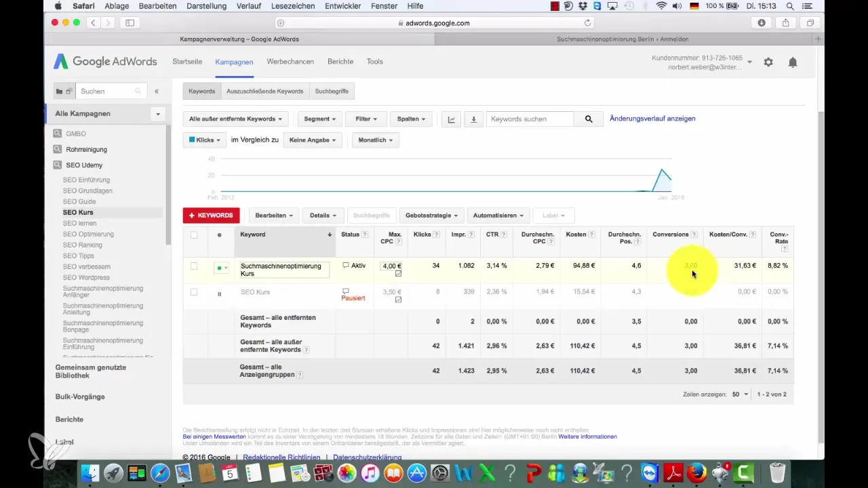The height and width of the screenshot is (488, 868).
Task: Open the Bearbeiten dropdown
Action: pyautogui.click(x=274, y=216)
